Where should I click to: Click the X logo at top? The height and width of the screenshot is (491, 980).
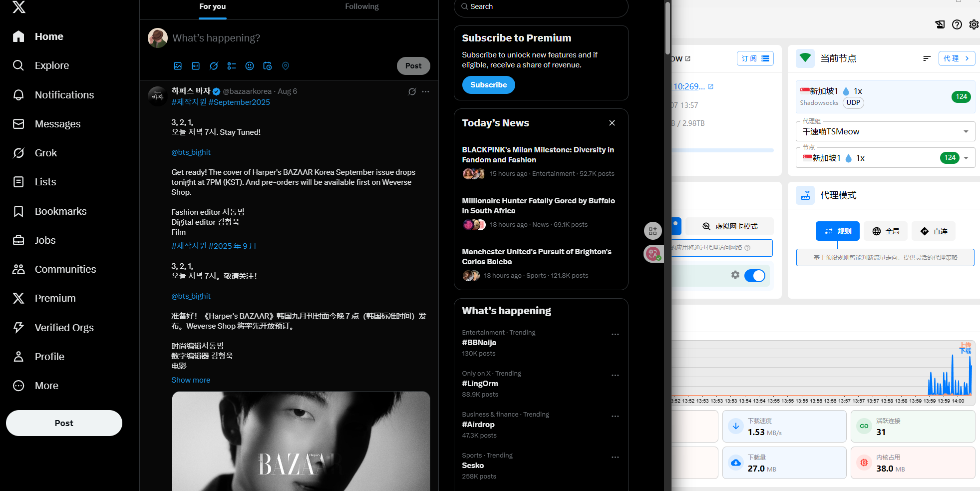(x=19, y=6)
